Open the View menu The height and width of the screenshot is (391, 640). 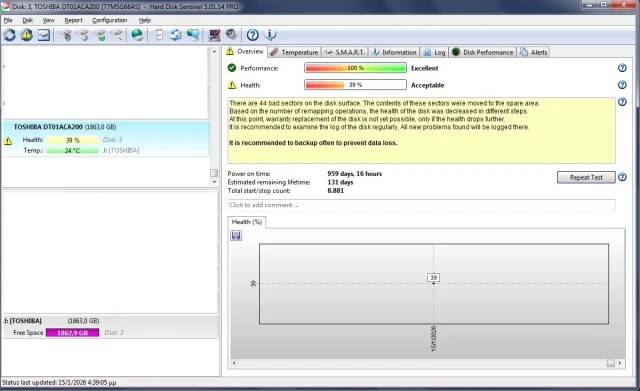click(49, 20)
